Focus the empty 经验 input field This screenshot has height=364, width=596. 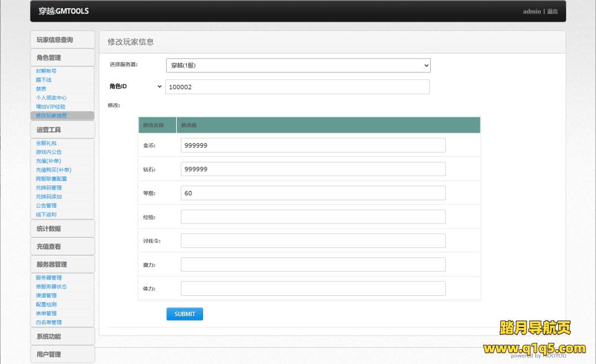[x=313, y=217]
